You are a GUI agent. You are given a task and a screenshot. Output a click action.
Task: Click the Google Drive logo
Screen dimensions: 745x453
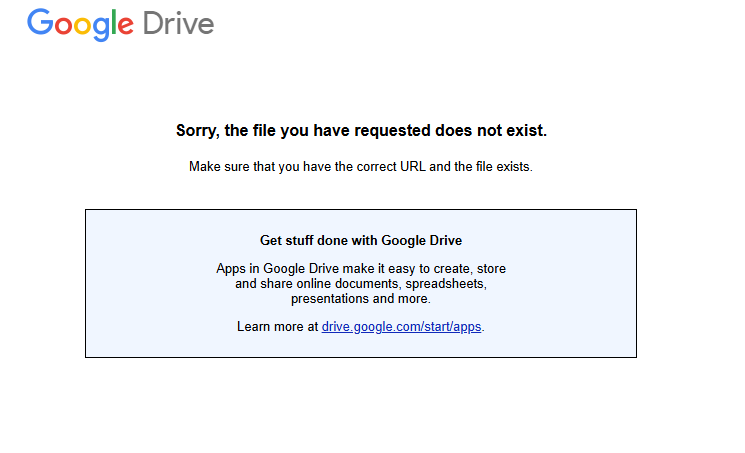pos(120,24)
